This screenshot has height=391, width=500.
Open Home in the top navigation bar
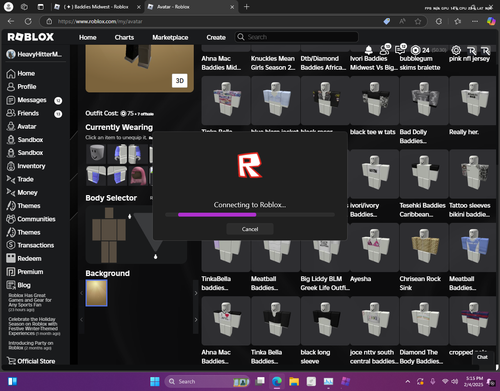[x=88, y=37]
